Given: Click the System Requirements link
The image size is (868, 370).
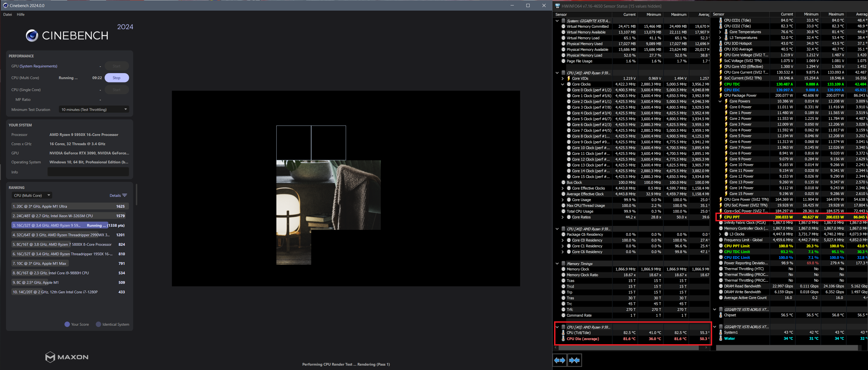Looking at the screenshot, I should coord(38,66).
